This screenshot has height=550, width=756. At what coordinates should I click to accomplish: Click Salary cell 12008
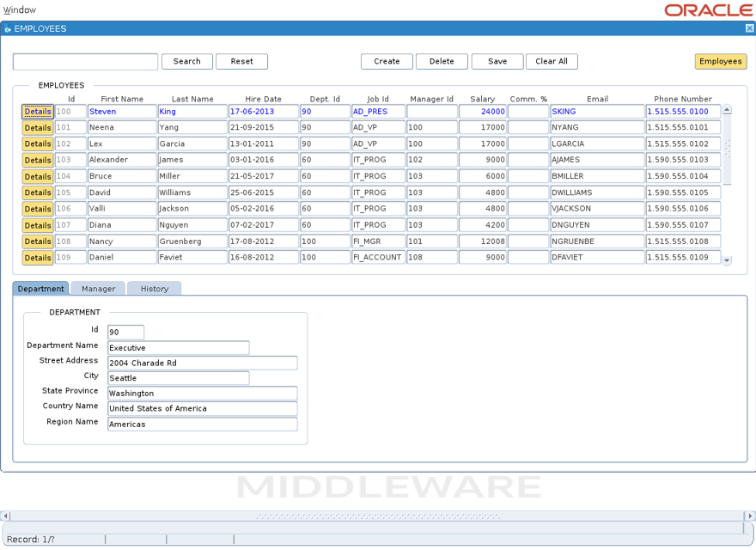point(483,241)
